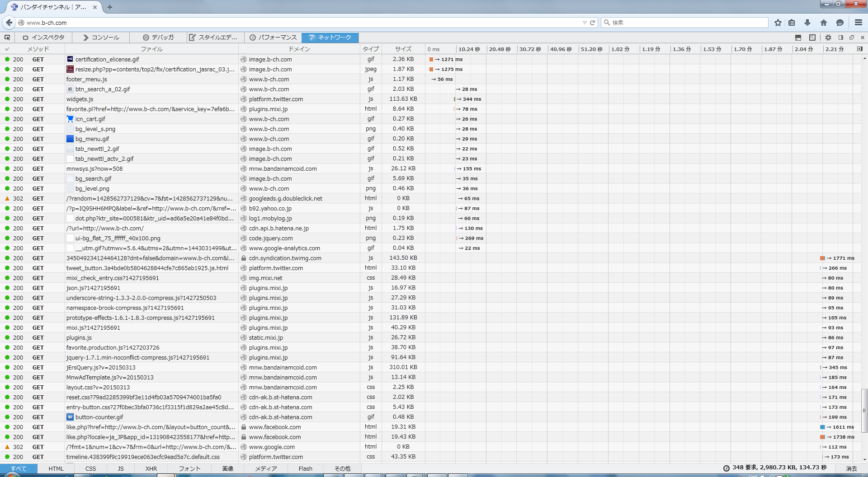Open devtools settings gear icon
This screenshot has width=868, height=477.
(828, 37)
